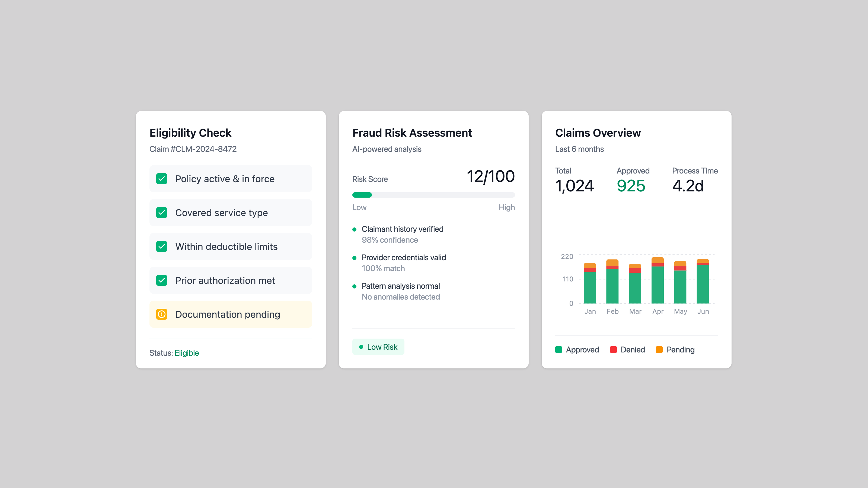The image size is (868, 488).
Task: Toggle the Prior authorization met checkbox
Action: pyautogui.click(x=161, y=280)
